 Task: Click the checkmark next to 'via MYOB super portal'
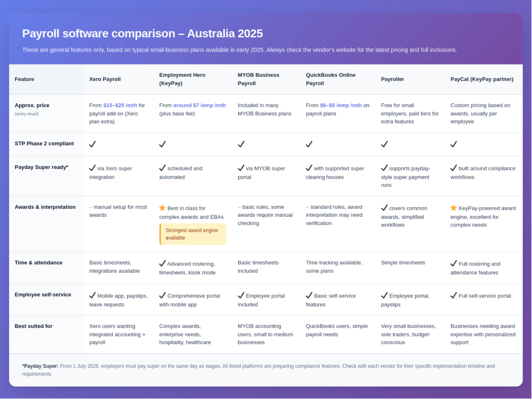tap(240, 168)
